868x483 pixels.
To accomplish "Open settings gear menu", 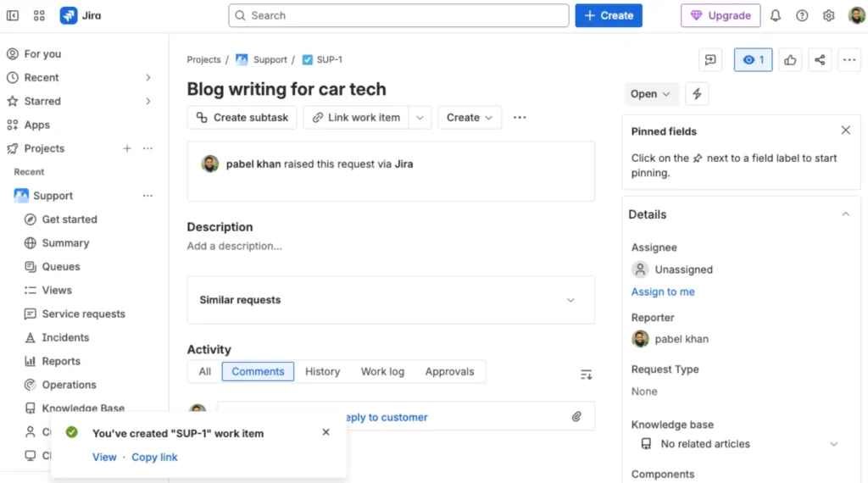I will pyautogui.click(x=829, y=15).
